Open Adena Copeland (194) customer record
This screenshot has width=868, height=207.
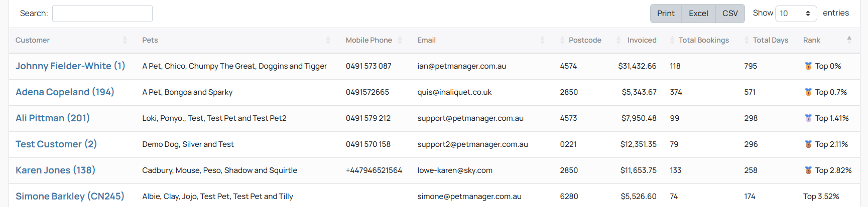[x=65, y=92]
